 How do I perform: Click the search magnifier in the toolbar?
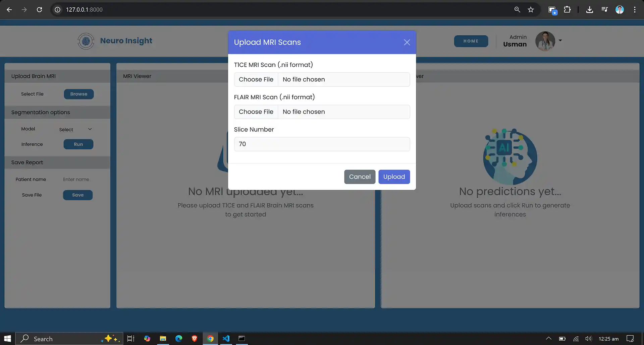(x=517, y=9)
